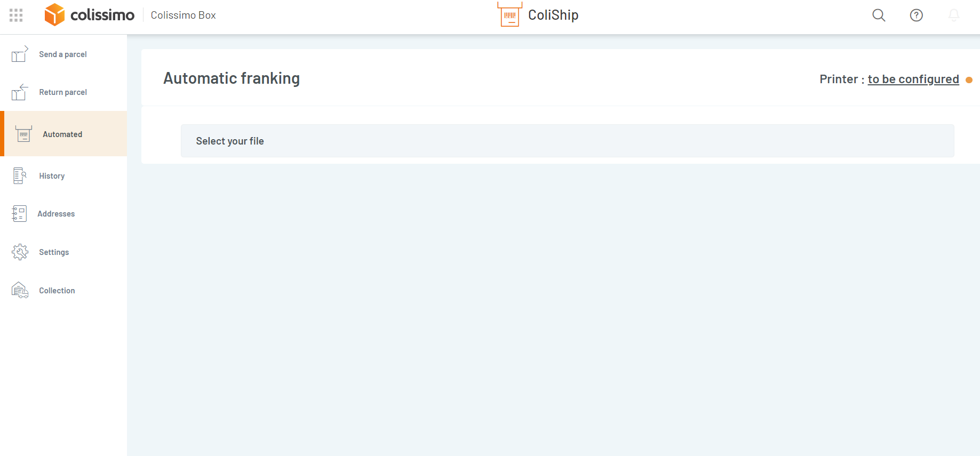Click the Send a parcel box icon

coord(20,54)
